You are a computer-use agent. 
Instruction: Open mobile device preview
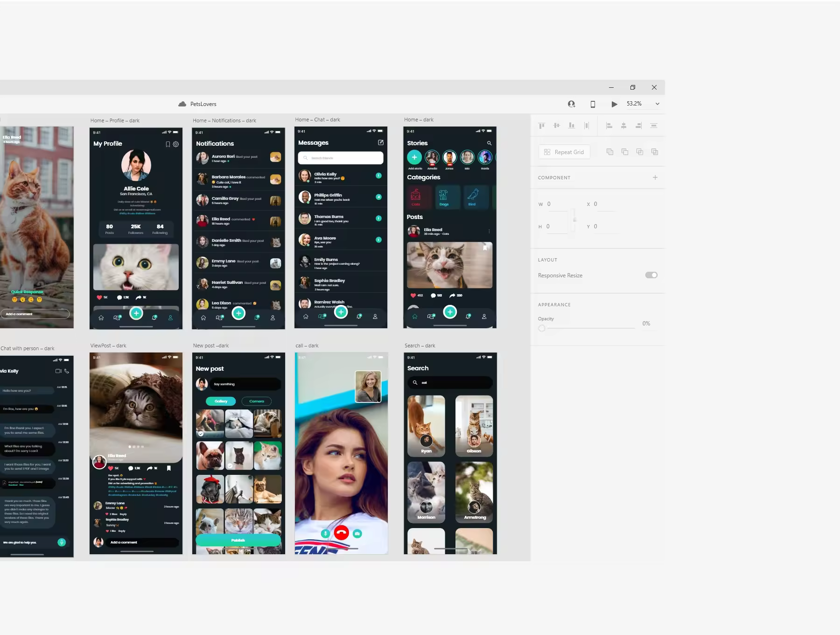[x=593, y=104]
